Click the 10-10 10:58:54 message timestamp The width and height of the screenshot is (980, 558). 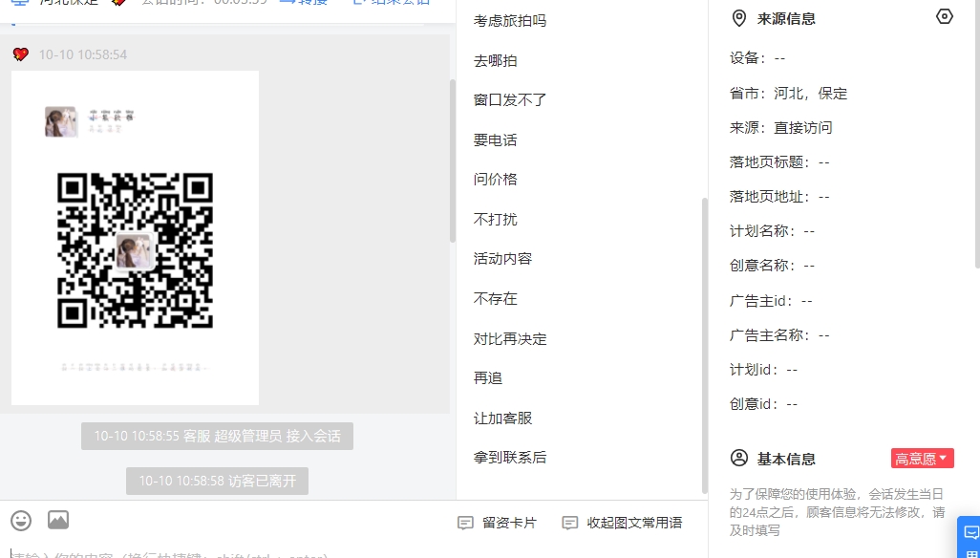pos(82,55)
